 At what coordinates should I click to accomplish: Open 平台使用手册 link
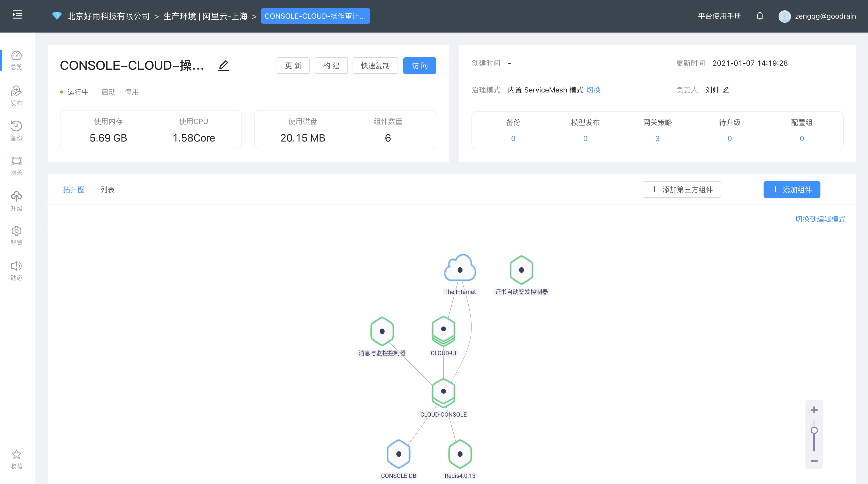[719, 16]
